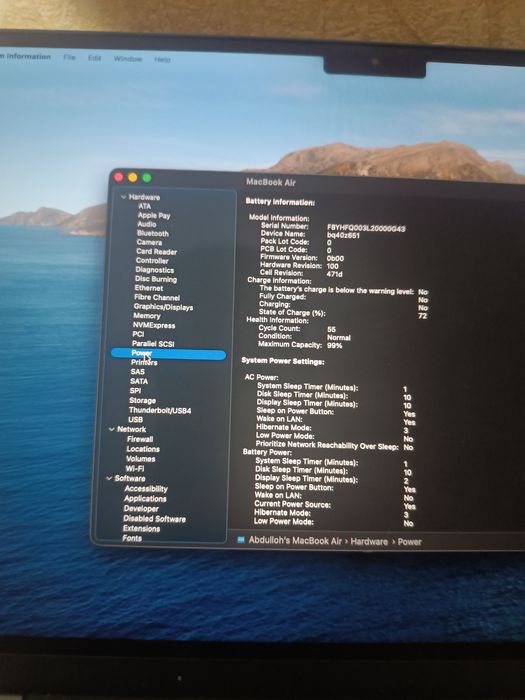Click the Device Name value bq40z651
The image size is (525, 700).
click(x=343, y=235)
